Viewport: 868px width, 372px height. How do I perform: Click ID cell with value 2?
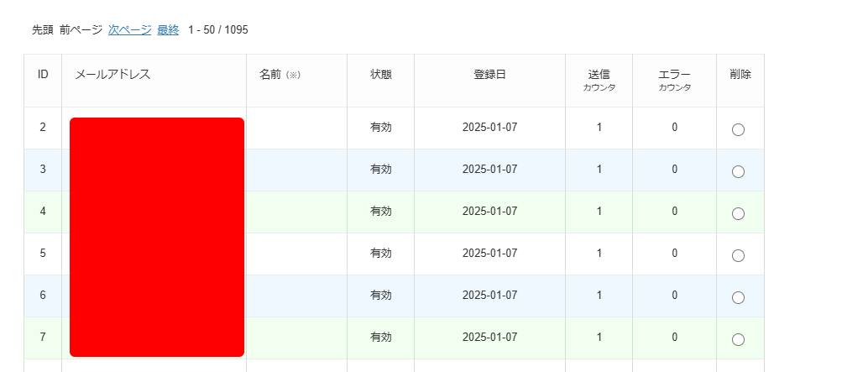[x=43, y=128]
